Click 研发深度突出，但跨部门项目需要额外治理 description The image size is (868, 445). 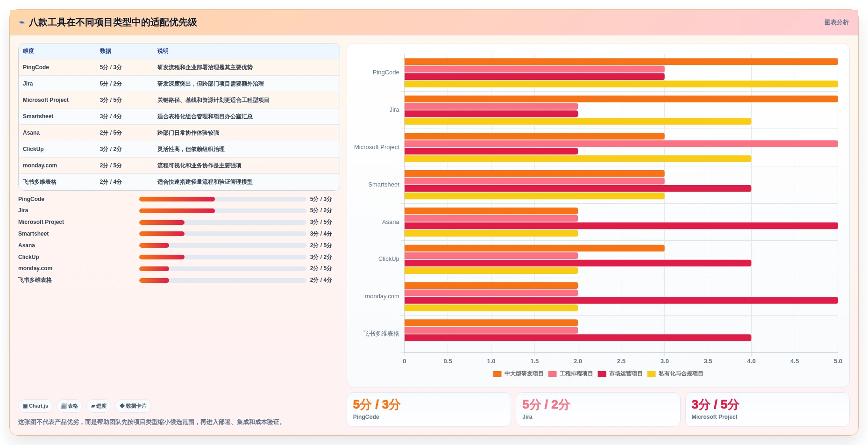(x=211, y=84)
